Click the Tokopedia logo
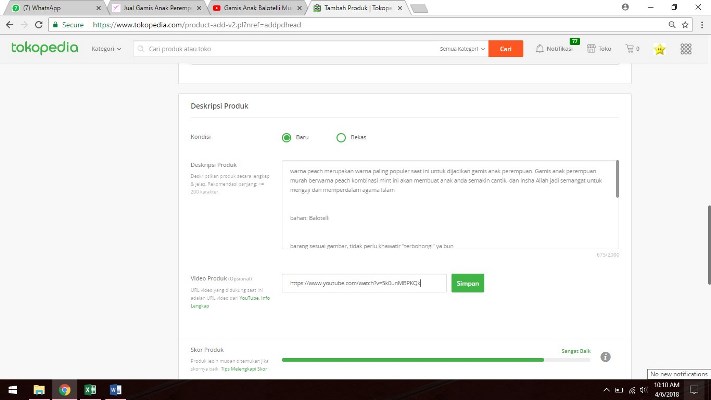 click(44, 48)
